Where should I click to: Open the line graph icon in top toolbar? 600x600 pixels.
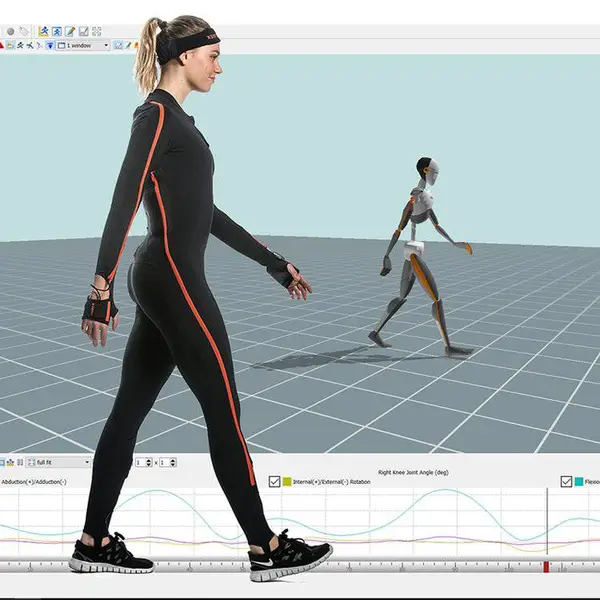point(83,31)
